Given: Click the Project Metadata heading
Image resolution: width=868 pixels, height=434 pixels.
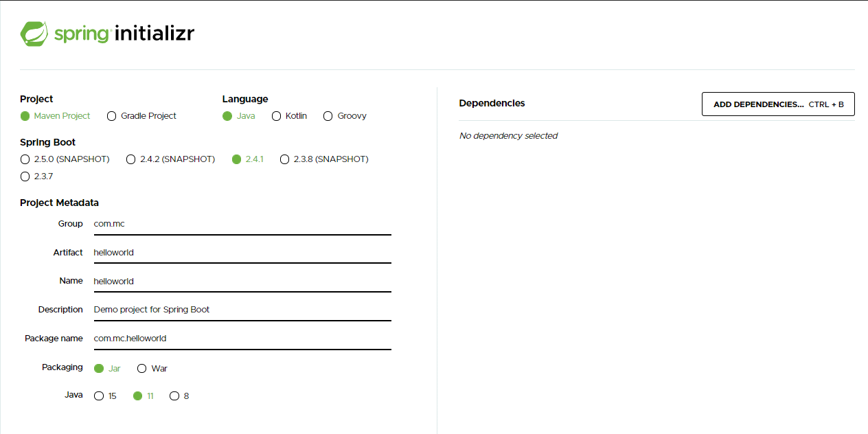Looking at the screenshot, I should (x=59, y=203).
